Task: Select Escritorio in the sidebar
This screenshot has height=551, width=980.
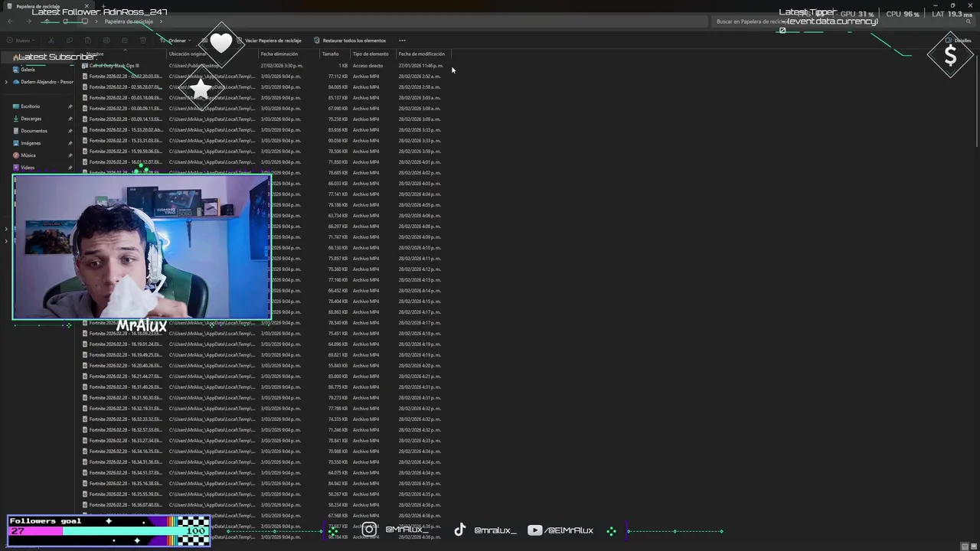Action: tap(31, 106)
